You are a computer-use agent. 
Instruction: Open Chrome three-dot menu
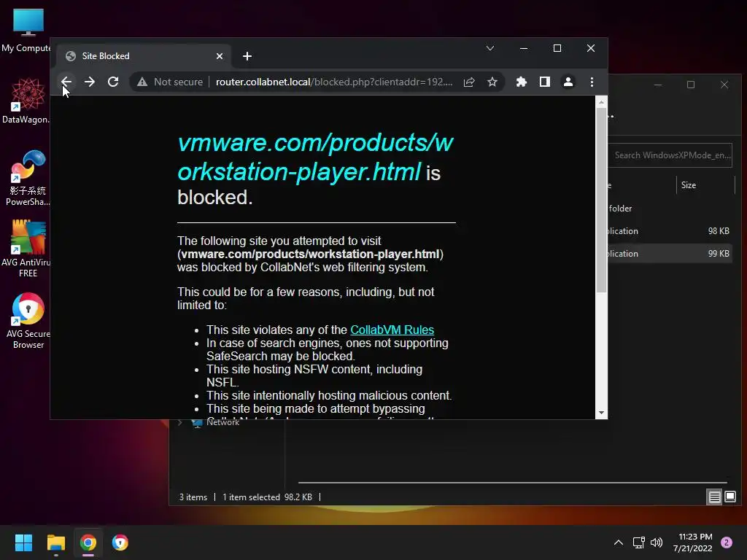point(592,82)
